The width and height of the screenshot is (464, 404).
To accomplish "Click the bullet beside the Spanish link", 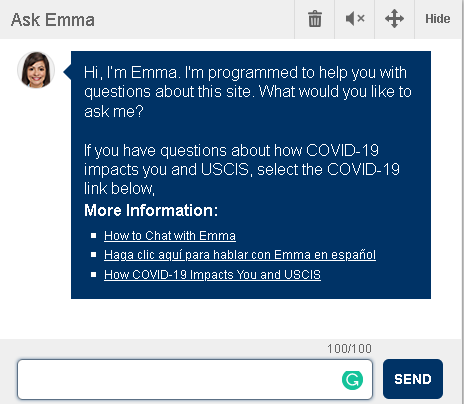I will click(93, 255).
